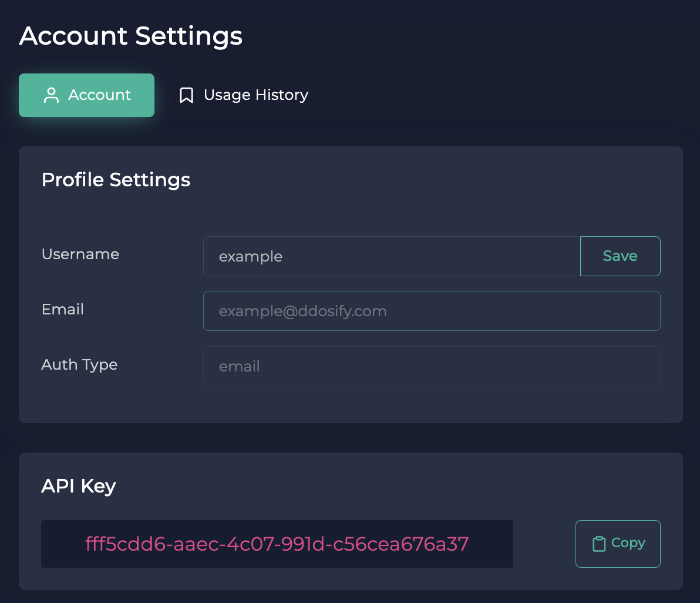The height and width of the screenshot is (603, 700).
Task: Click the Auth Type label
Action: coord(79,365)
